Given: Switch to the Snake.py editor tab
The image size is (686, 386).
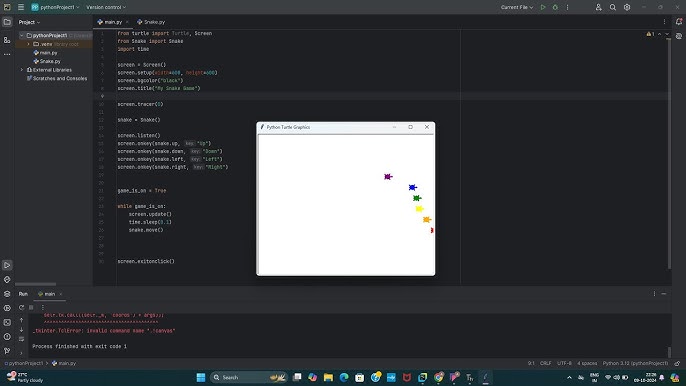Looking at the screenshot, I should [151, 22].
